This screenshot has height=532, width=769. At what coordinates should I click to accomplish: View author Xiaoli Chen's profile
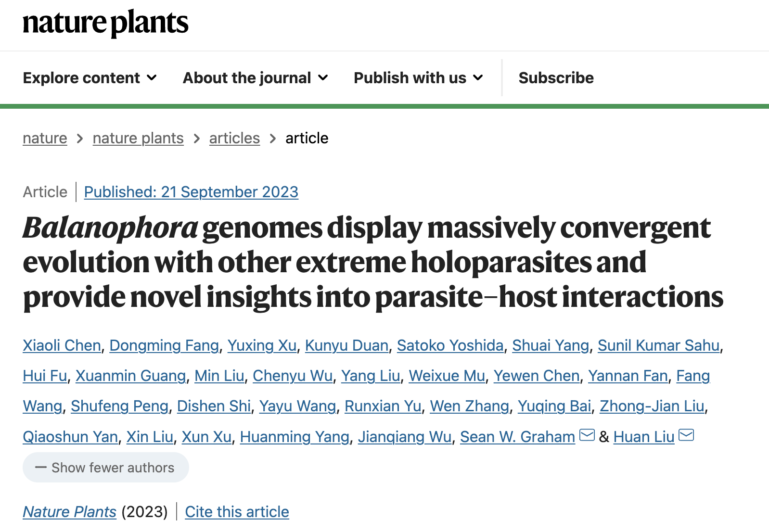[x=62, y=345]
